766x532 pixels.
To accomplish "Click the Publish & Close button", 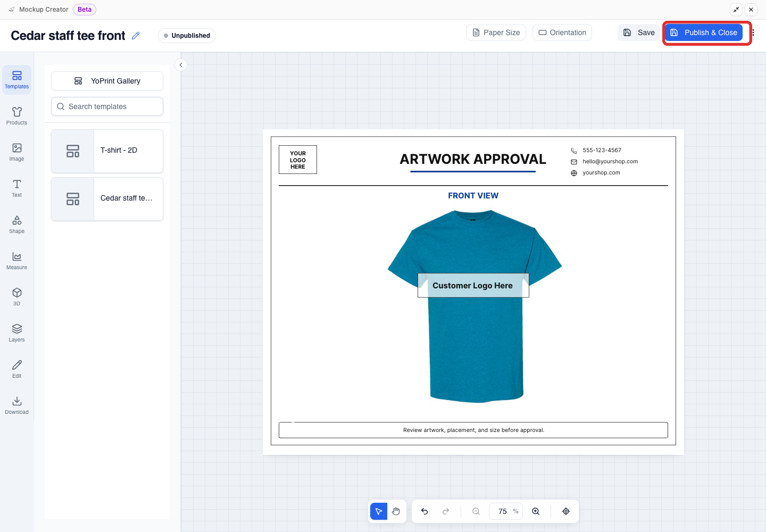I will click(x=704, y=32).
